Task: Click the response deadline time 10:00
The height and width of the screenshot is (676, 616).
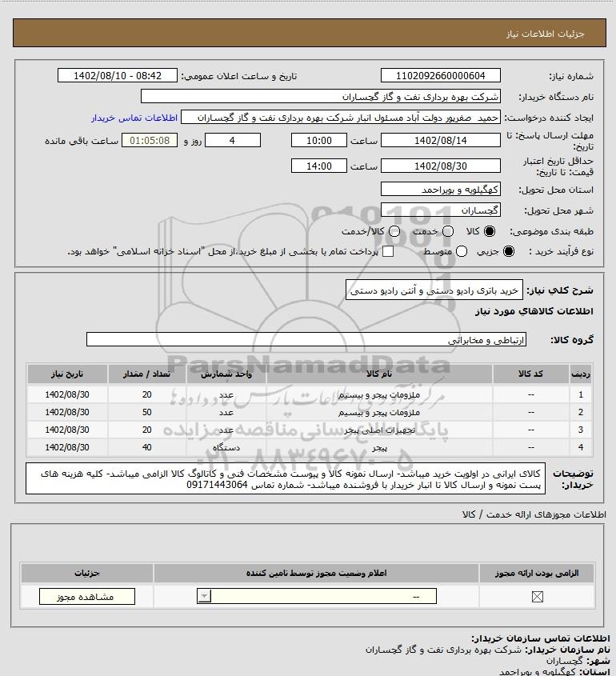Action: (319, 140)
